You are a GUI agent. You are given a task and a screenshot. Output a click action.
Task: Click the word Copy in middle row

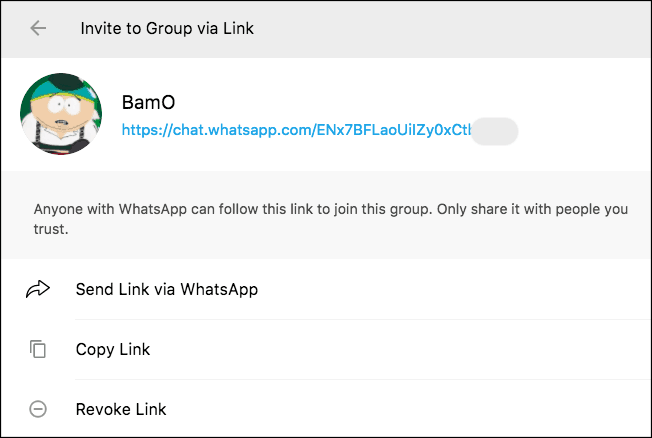click(95, 350)
